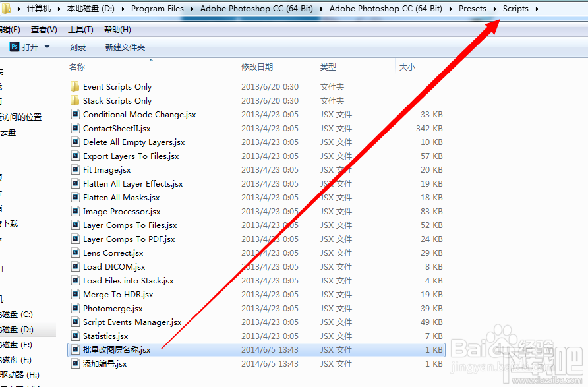The width and height of the screenshot is (588, 387).
Task: Click the JSX icon beside Photomerge.jsx
Action: (74, 308)
